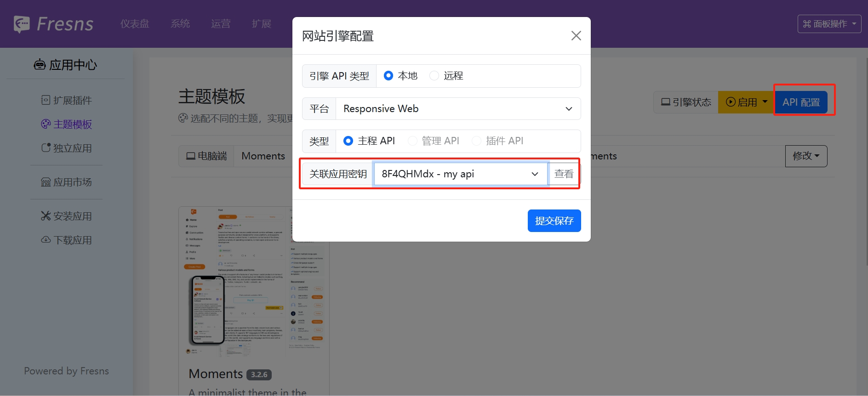Click the 引擎状态 button

(x=686, y=102)
